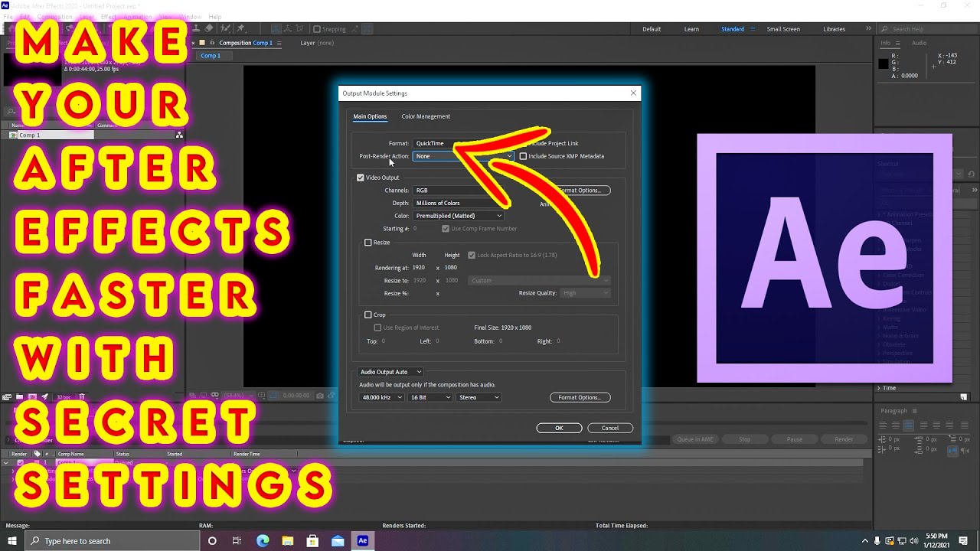Click the Info panel color swatch
The image size is (980, 551).
pyautogui.click(x=884, y=64)
